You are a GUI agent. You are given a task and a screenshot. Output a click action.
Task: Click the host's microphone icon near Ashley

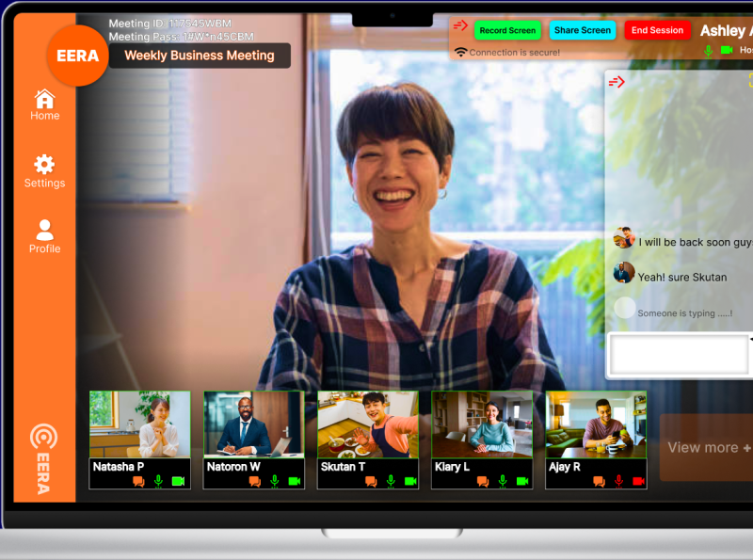708,51
